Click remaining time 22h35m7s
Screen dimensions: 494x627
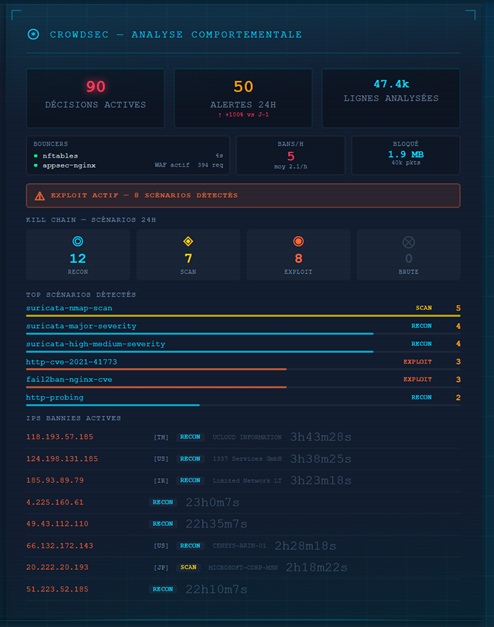pyautogui.click(x=216, y=524)
